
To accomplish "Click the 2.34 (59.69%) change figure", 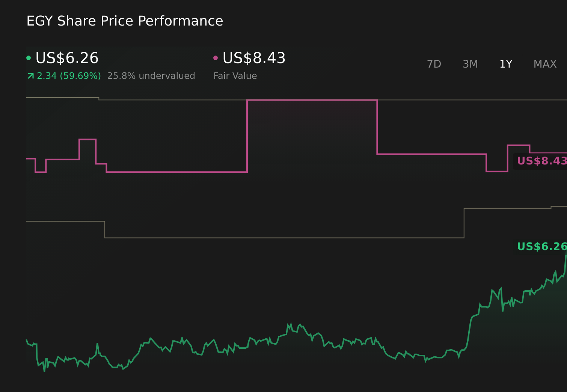I will [x=69, y=75].
